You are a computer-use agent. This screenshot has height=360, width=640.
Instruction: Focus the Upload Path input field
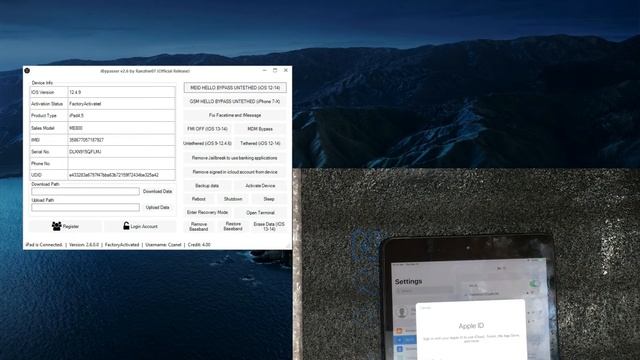click(x=85, y=207)
